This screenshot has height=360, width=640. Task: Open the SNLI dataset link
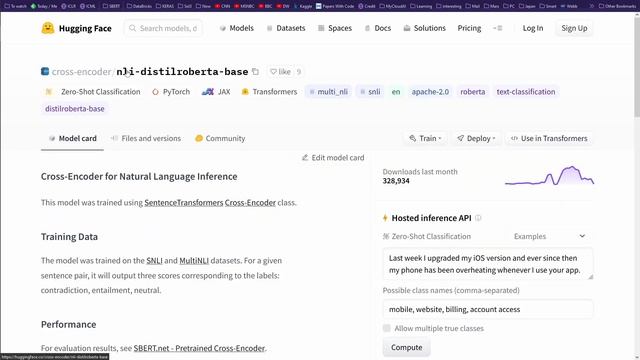coord(154,260)
